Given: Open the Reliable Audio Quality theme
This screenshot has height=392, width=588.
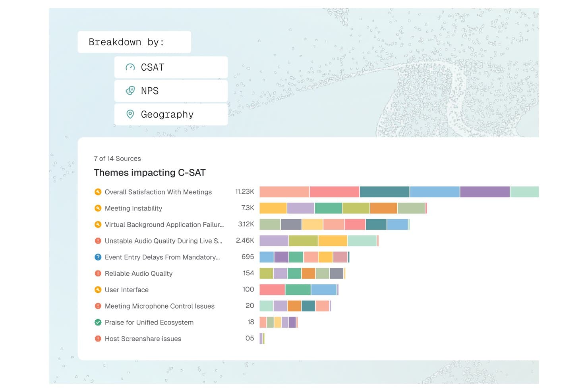Looking at the screenshot, I should tap(139, 273).
